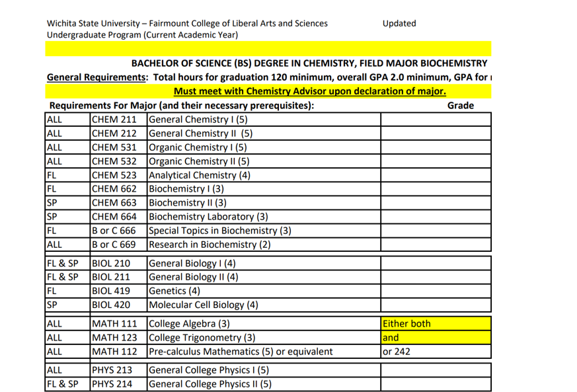The width and height of the screenshot is (577, 392).
Task: Click B or C 666 course code
Action: tap(114, 231)
